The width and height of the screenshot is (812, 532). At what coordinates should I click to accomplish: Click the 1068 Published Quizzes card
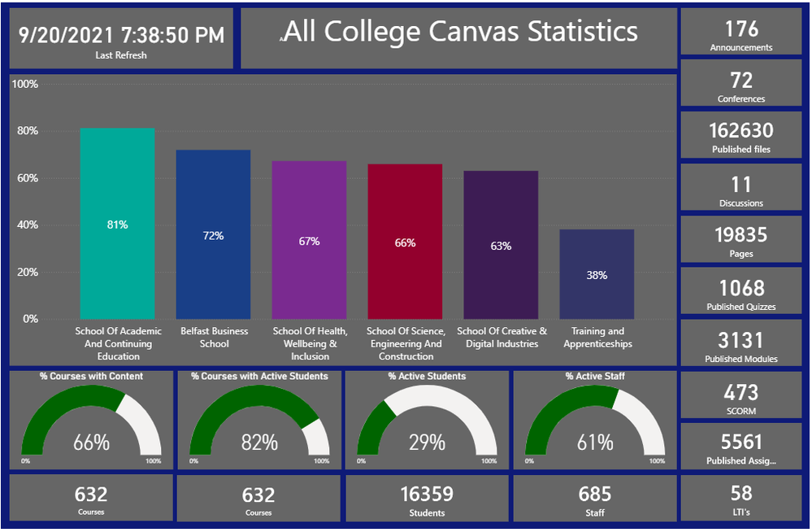pyautogui.click(x=740, y=293)
